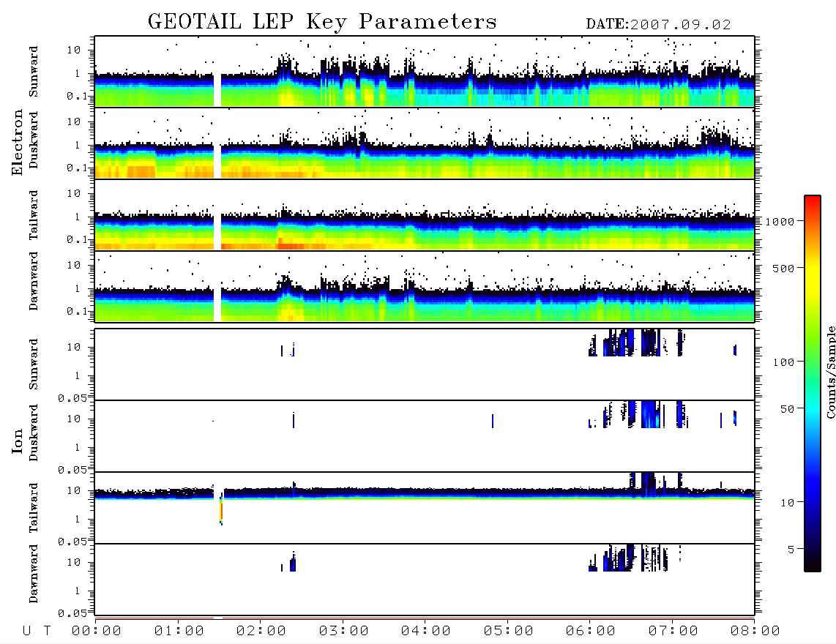Select the Electron Tailward panel label
Image resolution: width=836 pixels, height=644 pixels.
[34, 215]
